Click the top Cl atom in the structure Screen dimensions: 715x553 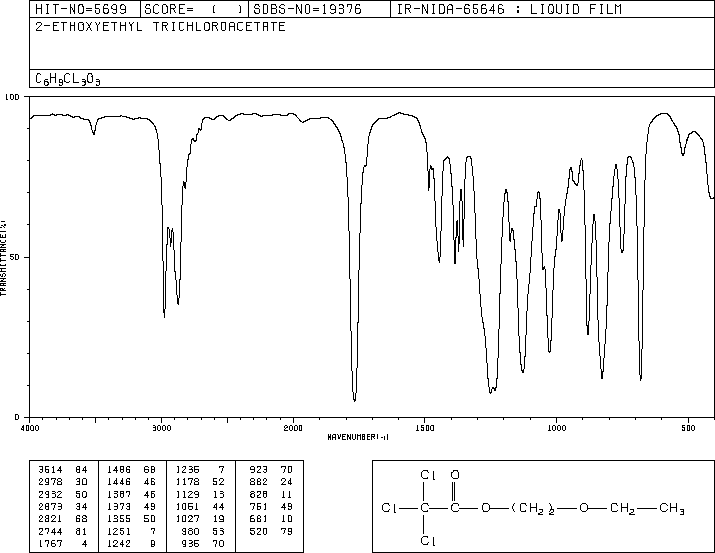pyautogui.click(x=428, y=475)
